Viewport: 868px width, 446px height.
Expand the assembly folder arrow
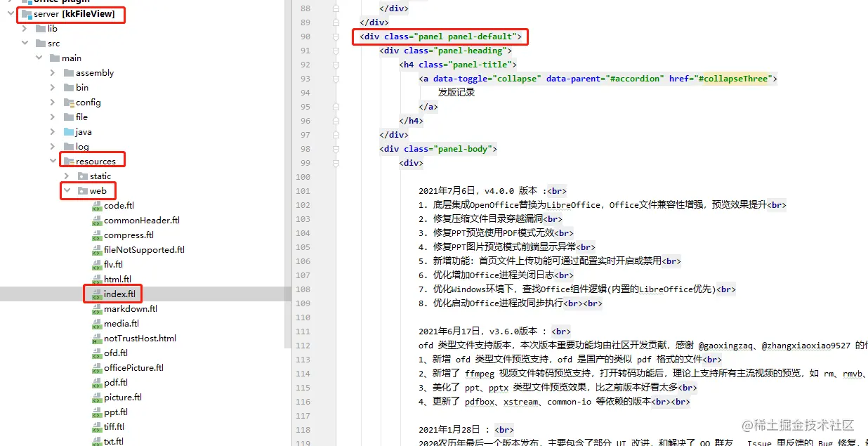(x=53, y=73)
